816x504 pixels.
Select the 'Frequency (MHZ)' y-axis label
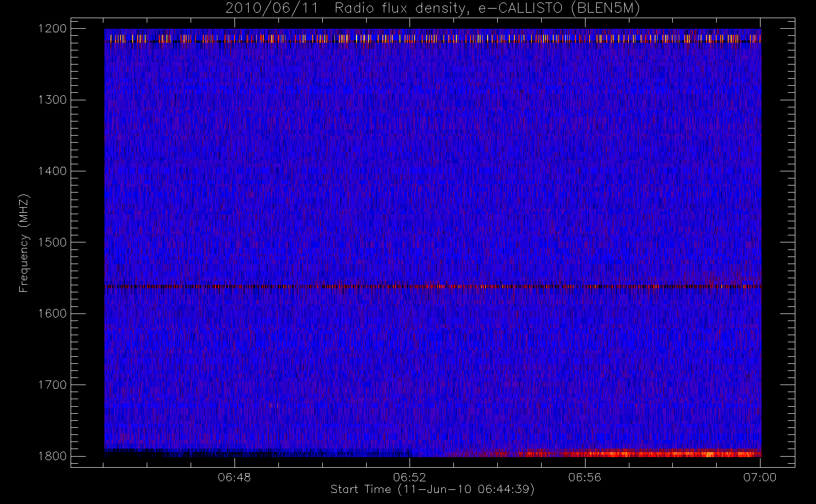(x=23, y=243)
